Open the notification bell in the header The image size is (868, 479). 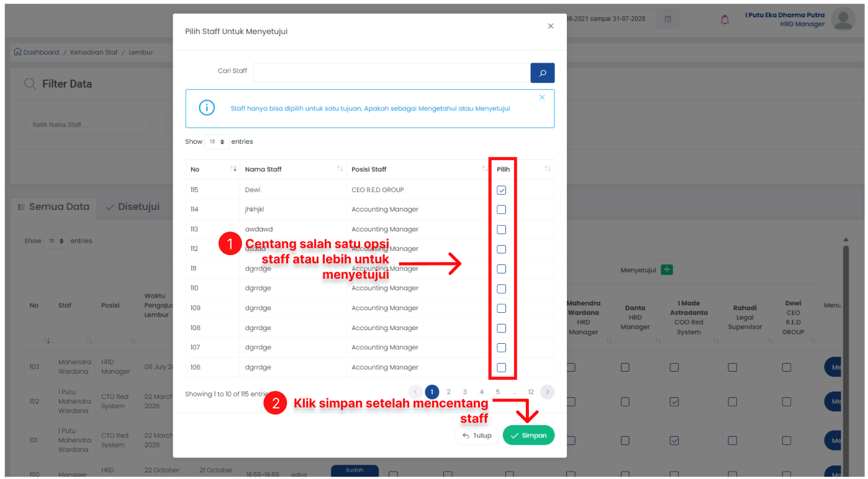pyautogui.click(x=725, y=19)
